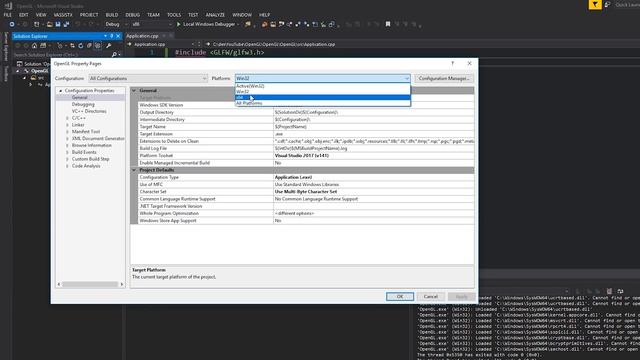Click the yellow notifications flag icon
Image resolution: width=640 pixels, height=360 pixels.
point(595,4)
